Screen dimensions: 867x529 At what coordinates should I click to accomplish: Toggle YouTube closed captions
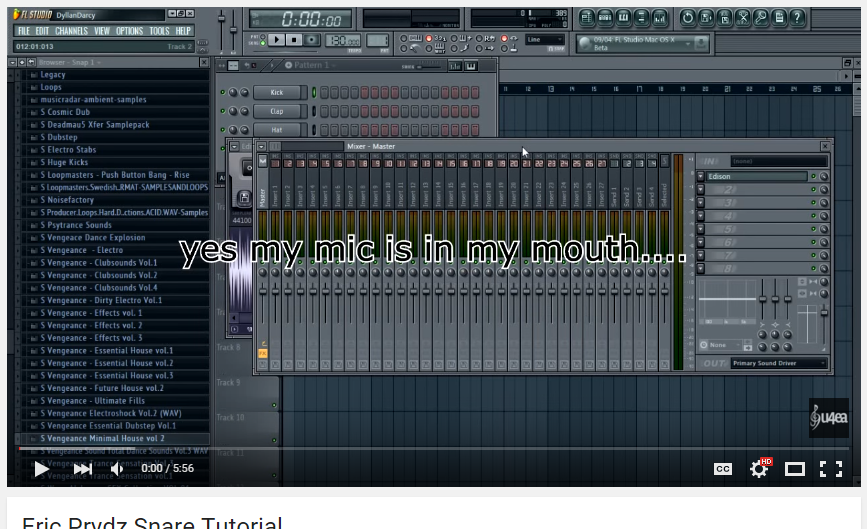click(x=723, y=469)
